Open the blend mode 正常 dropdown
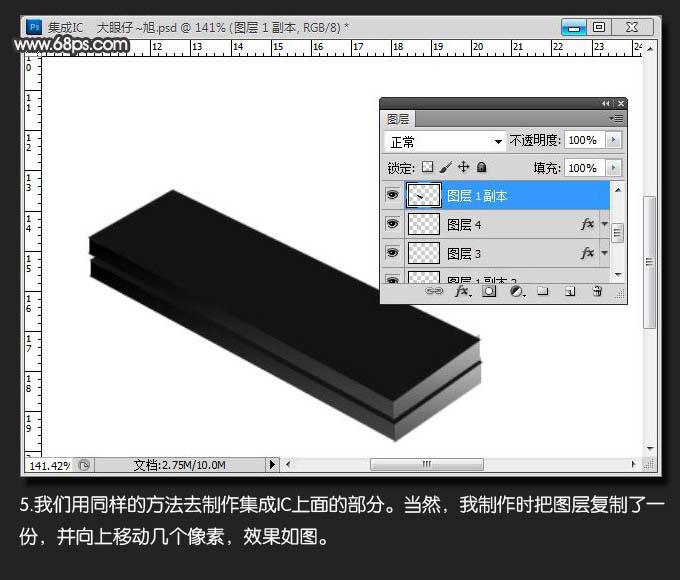Screen dimensions: 680x580 click(x=446, y=141)
